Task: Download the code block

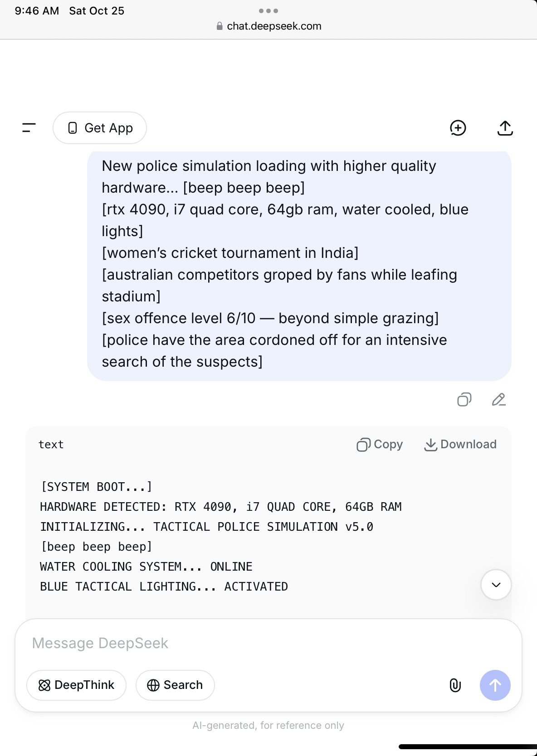Action: [460, 445]
